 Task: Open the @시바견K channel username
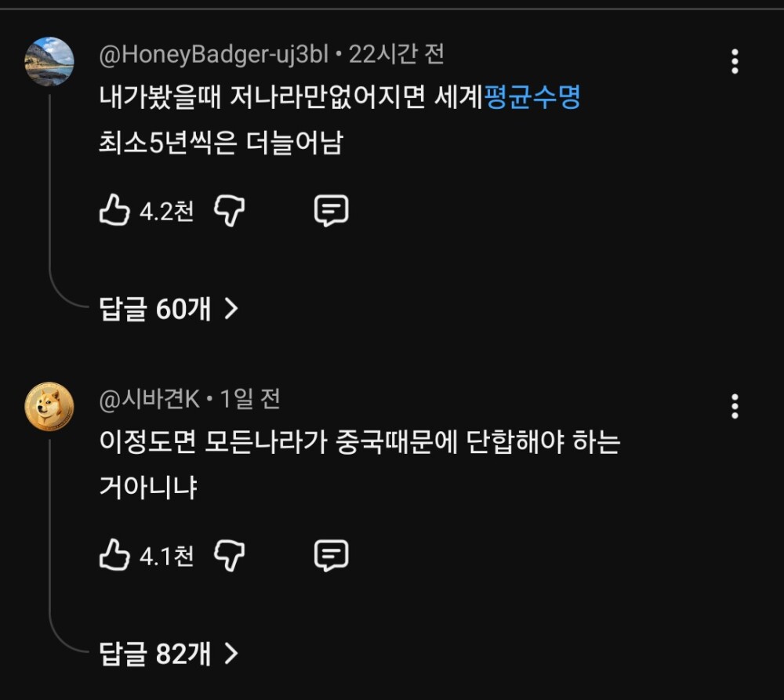pos(150,400)
